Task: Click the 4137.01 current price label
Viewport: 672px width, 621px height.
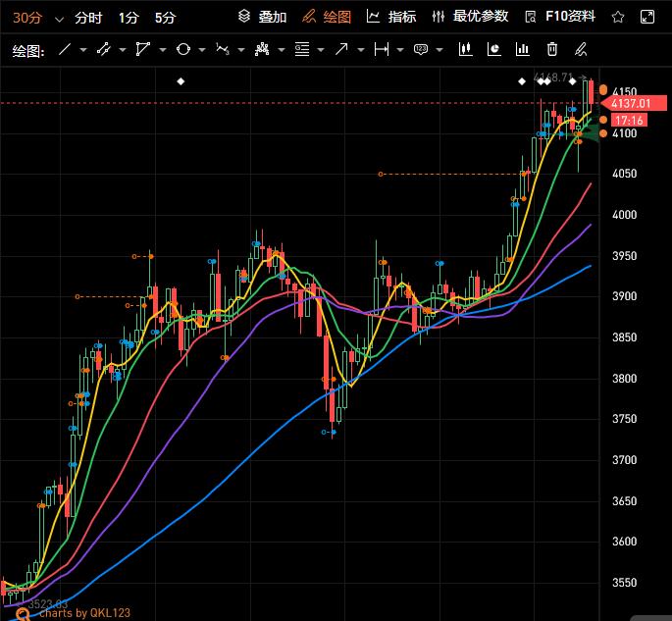Action: [631, 103]
